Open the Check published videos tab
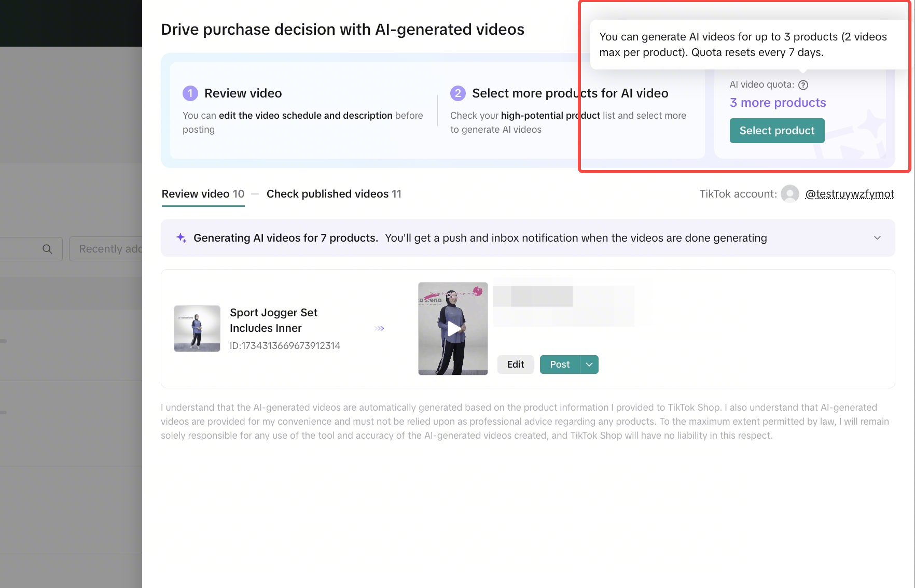915x588 pixels. (x=334, y=194)
